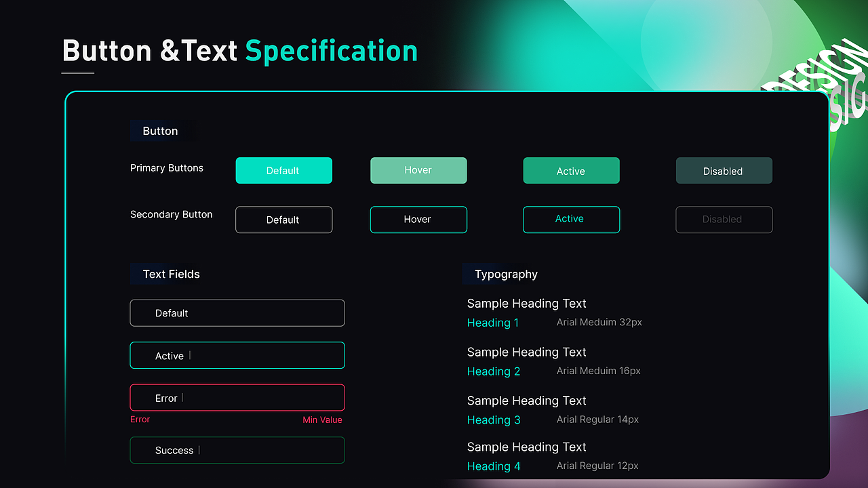Screen dimensions: 868x488
Task: Click the Primary Buttons row label
Action: pos(167,168)
